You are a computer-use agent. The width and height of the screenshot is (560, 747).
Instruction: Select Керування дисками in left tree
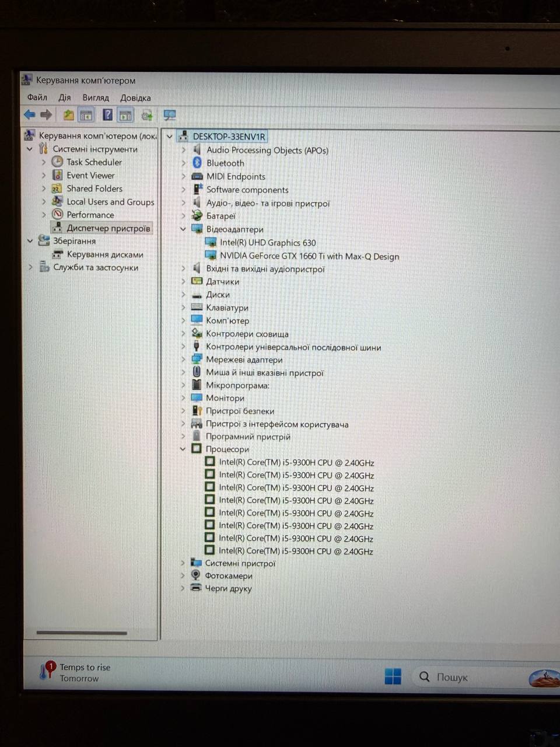105,254
